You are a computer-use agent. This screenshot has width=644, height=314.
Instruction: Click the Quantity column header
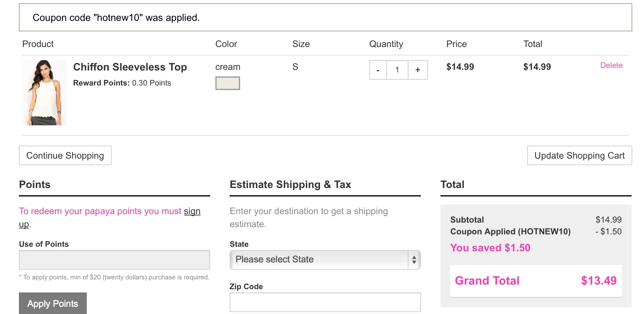(386, 44)
